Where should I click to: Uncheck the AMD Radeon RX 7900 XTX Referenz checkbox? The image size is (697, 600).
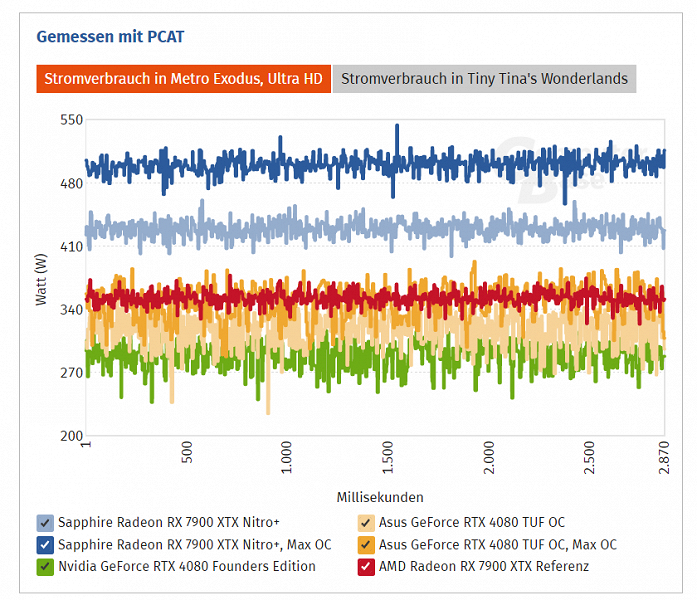(366, 566)
